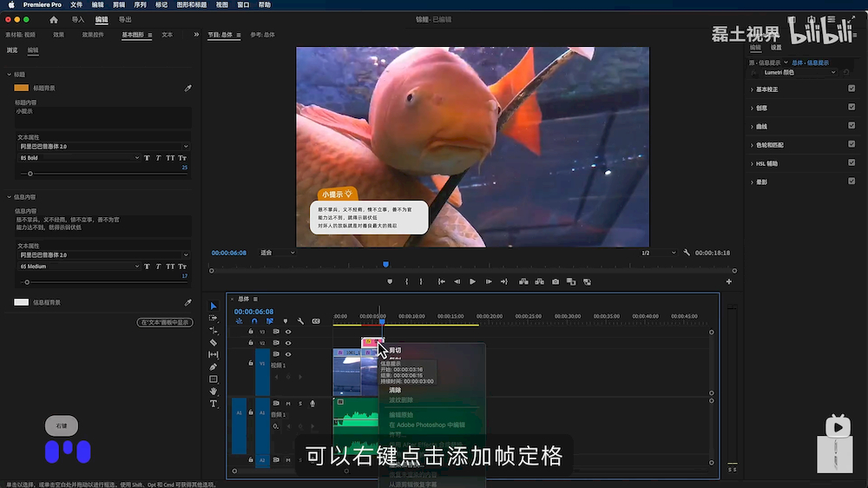The width and height of the screenshot is (868, 488).
Task: Enable voice-over record on A1
Action: point(312,403)
